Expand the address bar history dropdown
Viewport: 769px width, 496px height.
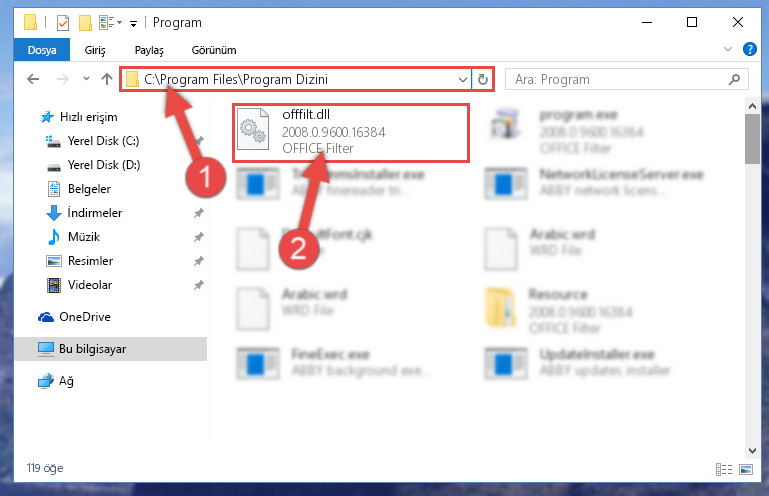point(462,79)
